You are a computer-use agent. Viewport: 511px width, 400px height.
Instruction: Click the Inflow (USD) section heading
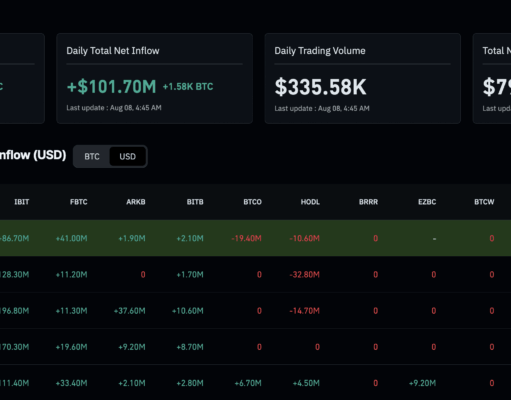point(33,155)
